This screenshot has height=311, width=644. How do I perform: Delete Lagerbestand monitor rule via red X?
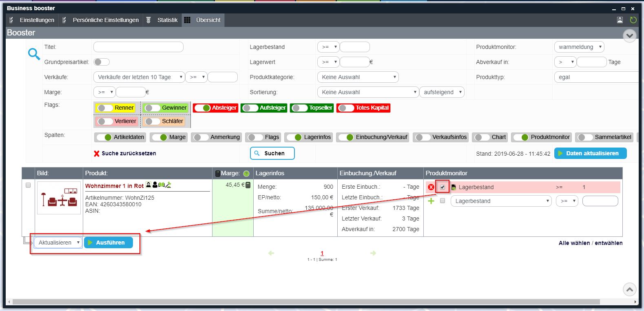pos(431,187)
